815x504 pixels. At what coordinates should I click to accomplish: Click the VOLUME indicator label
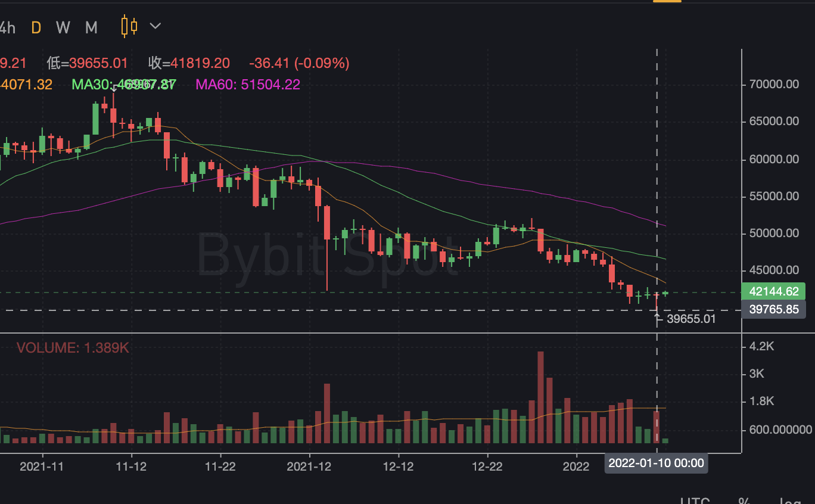coord(73,348)
